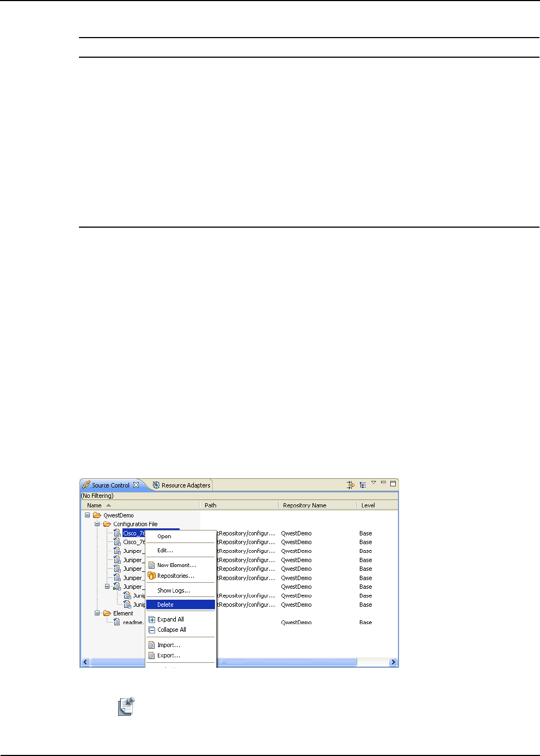The width and height of the screenshot is (540, 756).
Task: Click the Element folder icon
Action: 107,613
